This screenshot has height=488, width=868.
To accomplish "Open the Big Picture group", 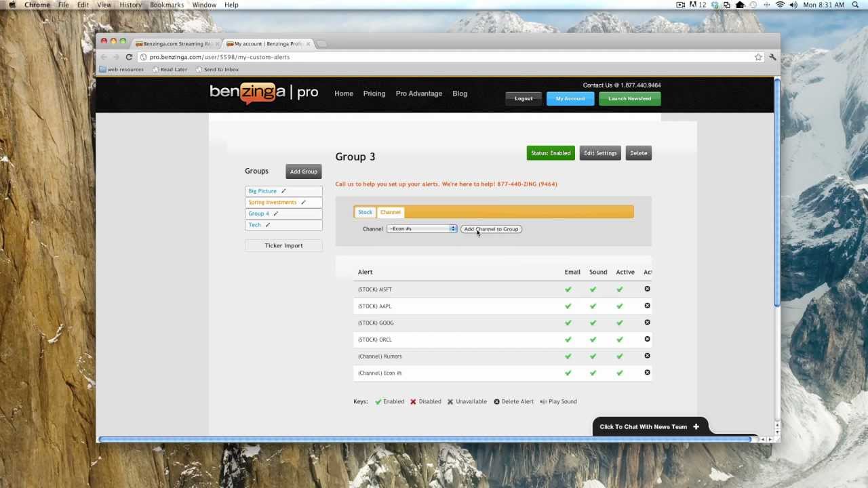I will (x=262, y=191).
